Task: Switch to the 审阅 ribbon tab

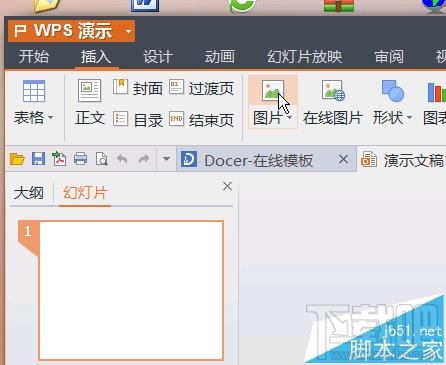Action: [389, 56]
